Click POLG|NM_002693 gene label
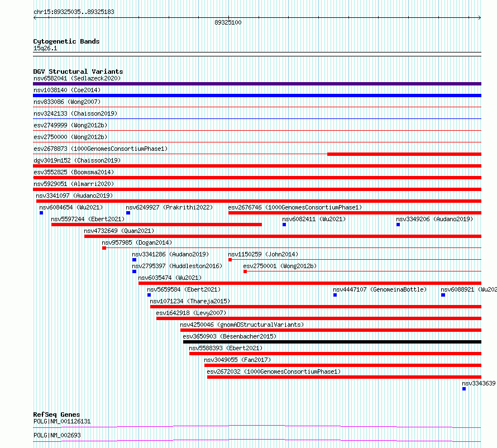 coord(57,435)
